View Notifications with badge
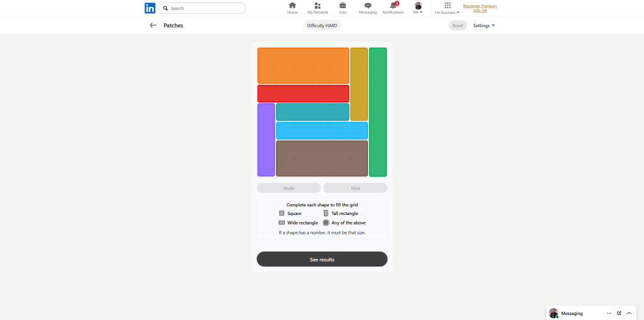The width and height of the screenshot is (644, 320). pos(393,8)
